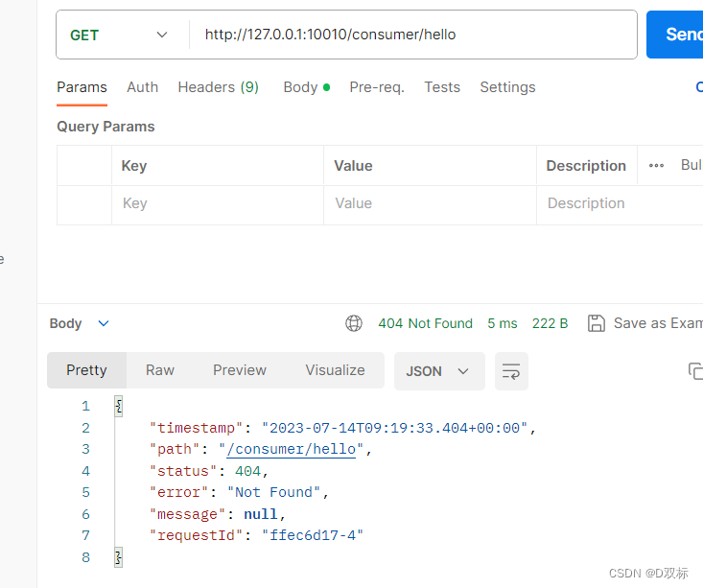Click the save response disk icon
The height and width of the screenshot is (588, 703).
[597, 323]
